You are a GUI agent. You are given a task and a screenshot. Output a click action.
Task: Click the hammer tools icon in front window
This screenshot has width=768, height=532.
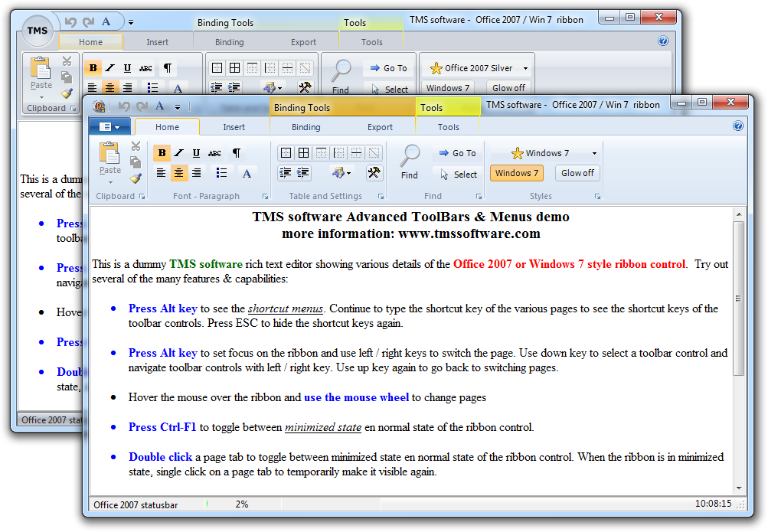click(x=374, y=173)
